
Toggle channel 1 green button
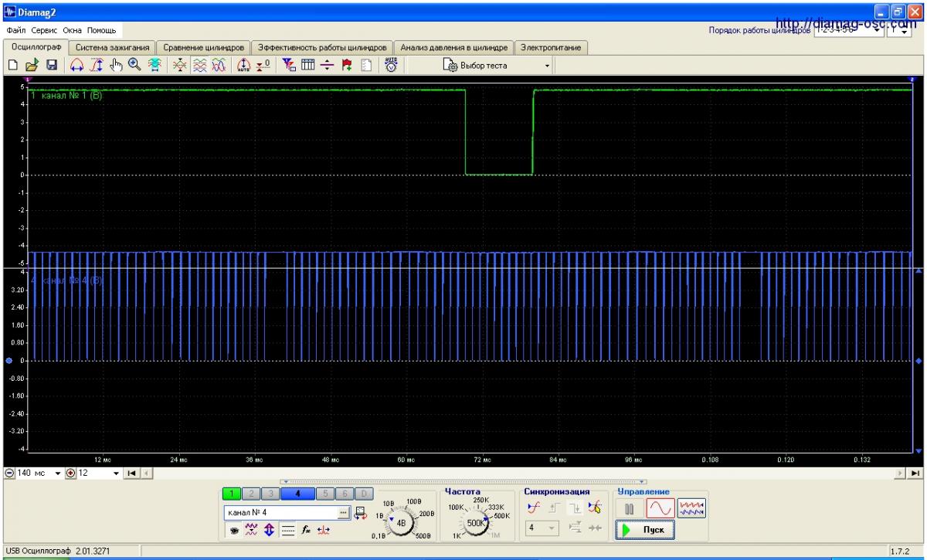click(x=232, y=494)
